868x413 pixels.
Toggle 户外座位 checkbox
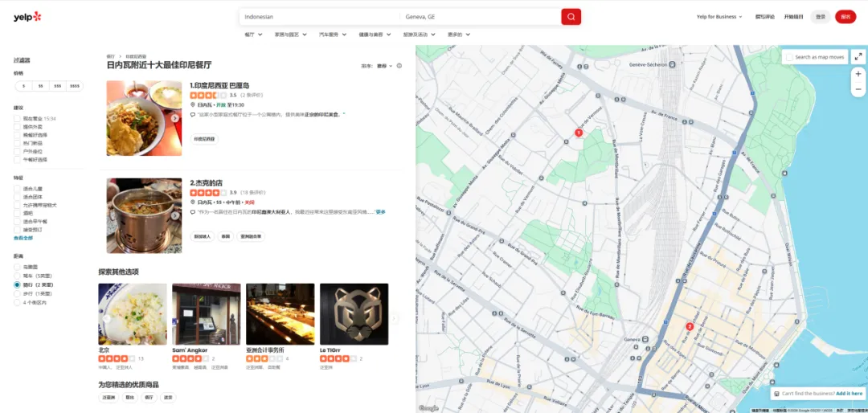(x=17, y=151)
